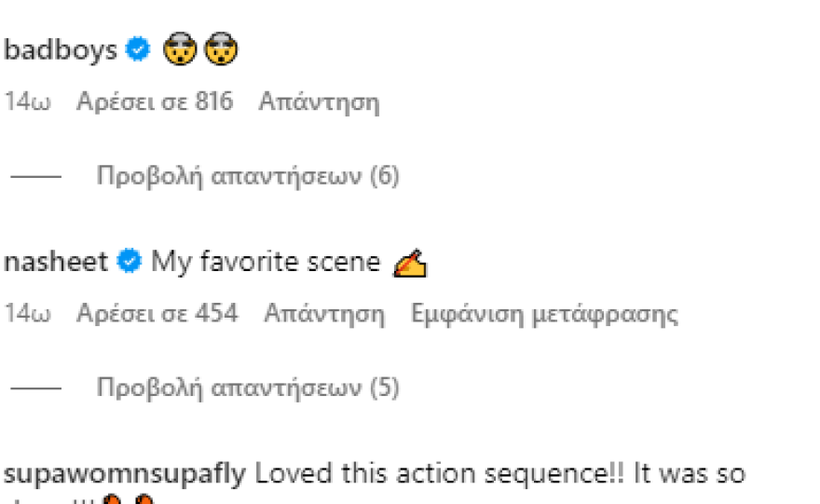
Task: Click the verified badge next to nasheet
Action: point(129,263)
